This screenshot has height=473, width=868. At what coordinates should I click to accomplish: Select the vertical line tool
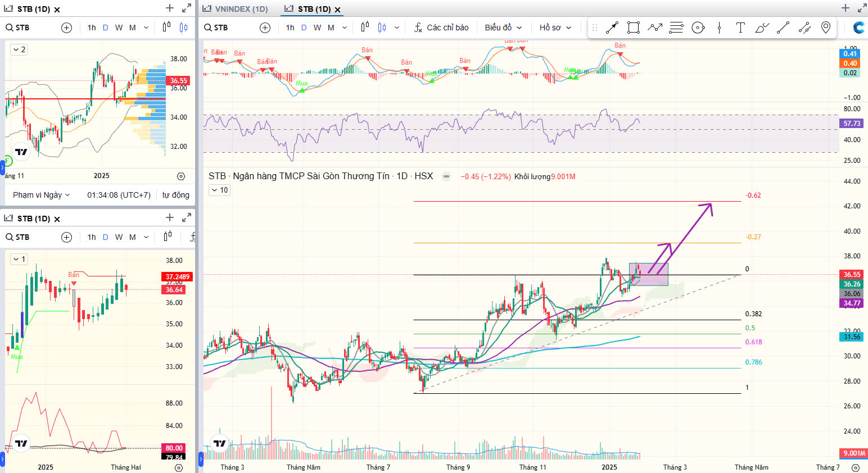(719, 28)
